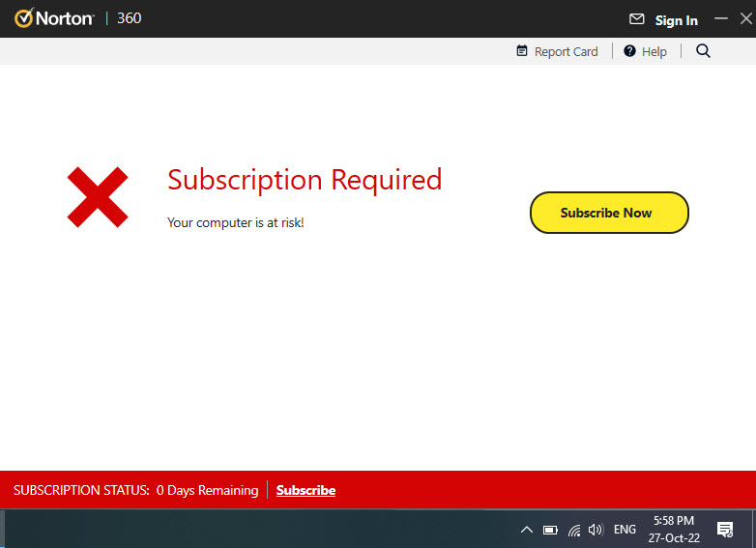
Task: Click the Norton checkmark logo
Action: pos(23,17)
